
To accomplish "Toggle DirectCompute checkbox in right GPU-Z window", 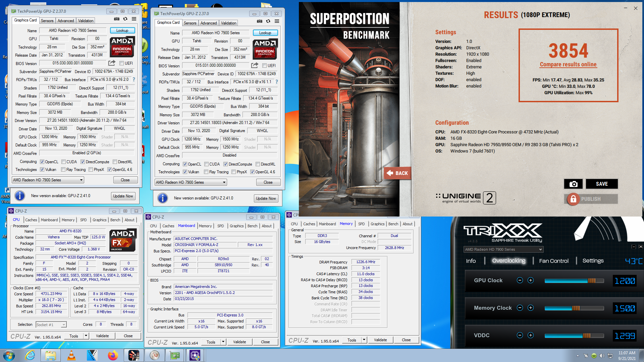I will 226,164.
